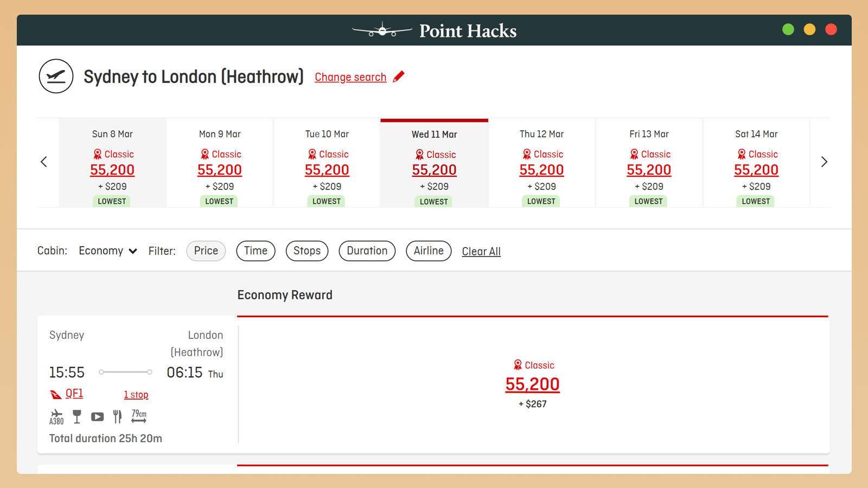Select the Mon 9 Mar date tab
Viewport: 868px width, 488px height.
[220, 163]
